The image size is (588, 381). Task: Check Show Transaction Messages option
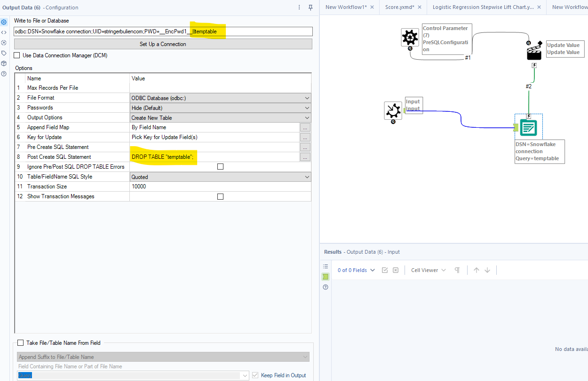coord(220,196)
